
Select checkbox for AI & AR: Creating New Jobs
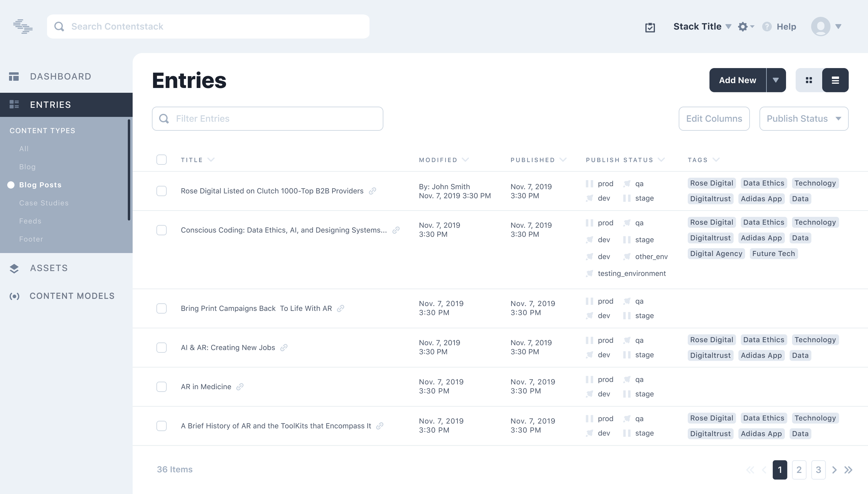coord(162,348)
